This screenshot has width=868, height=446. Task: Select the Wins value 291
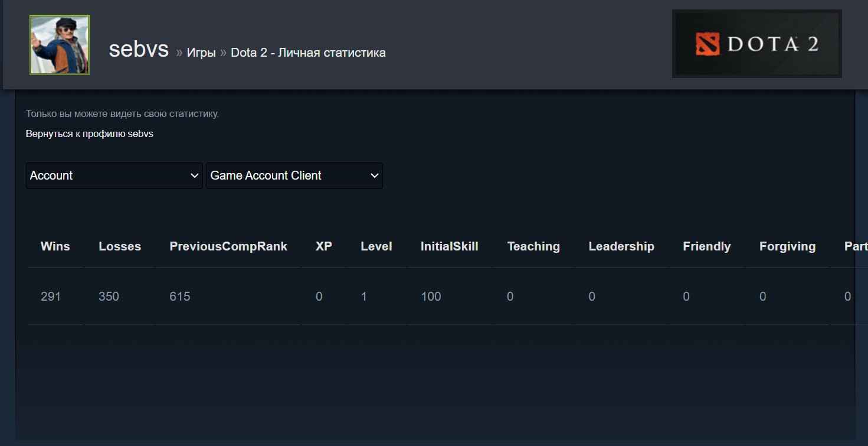(51, 297)
